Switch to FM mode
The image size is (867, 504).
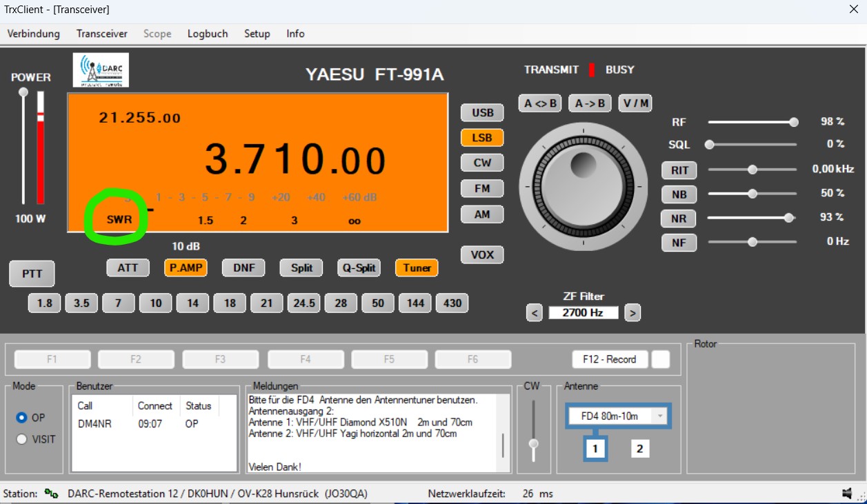point(482,188)
